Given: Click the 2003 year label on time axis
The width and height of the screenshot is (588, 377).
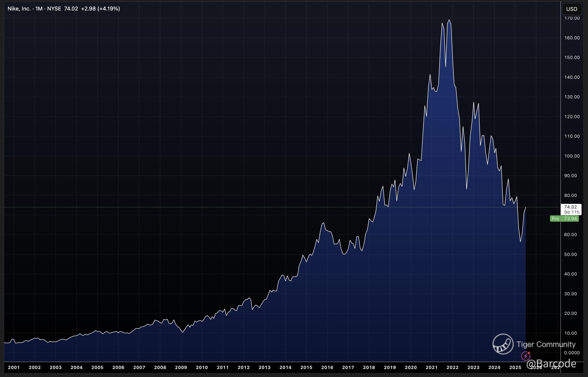Looking at the screenshot, I should tap(56, 368).
